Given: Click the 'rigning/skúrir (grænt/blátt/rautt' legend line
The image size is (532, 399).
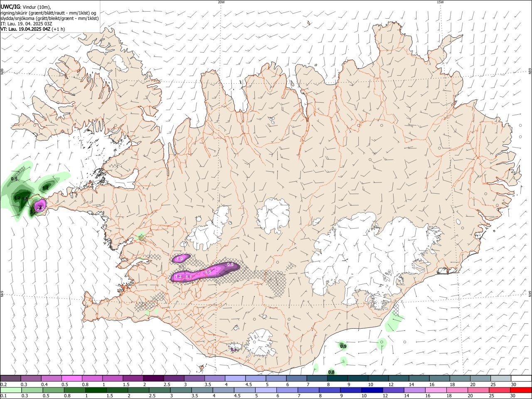Looking at the screenshot, I should pyautogui.click(x=48, y=13).
